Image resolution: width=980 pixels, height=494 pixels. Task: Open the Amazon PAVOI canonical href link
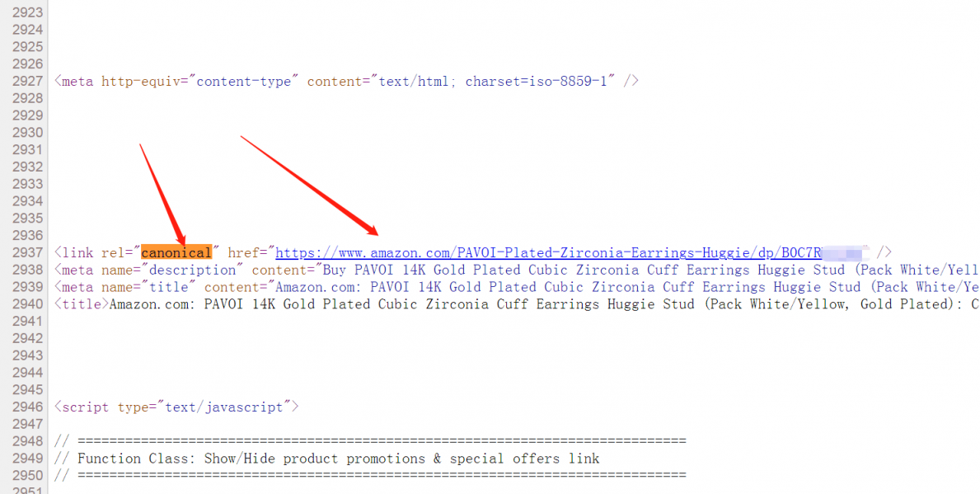tap(572, 252)
